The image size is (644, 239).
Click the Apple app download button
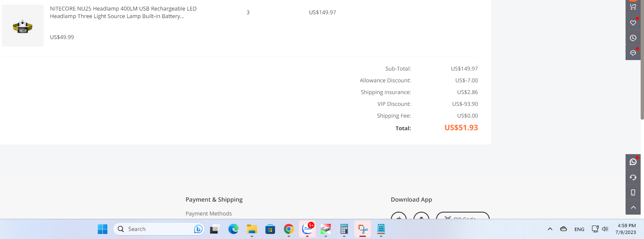click(399, 216)
